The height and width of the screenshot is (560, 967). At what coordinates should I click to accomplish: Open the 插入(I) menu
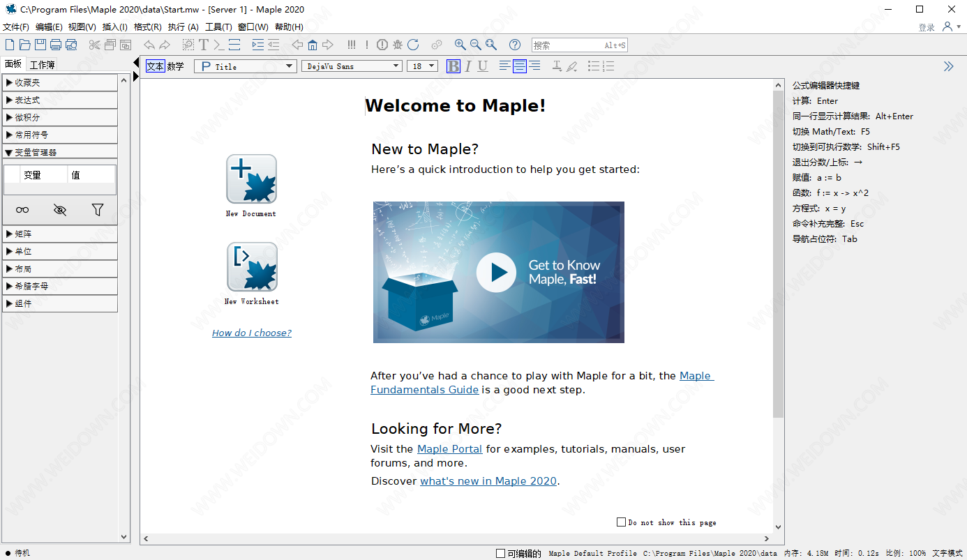115,27
